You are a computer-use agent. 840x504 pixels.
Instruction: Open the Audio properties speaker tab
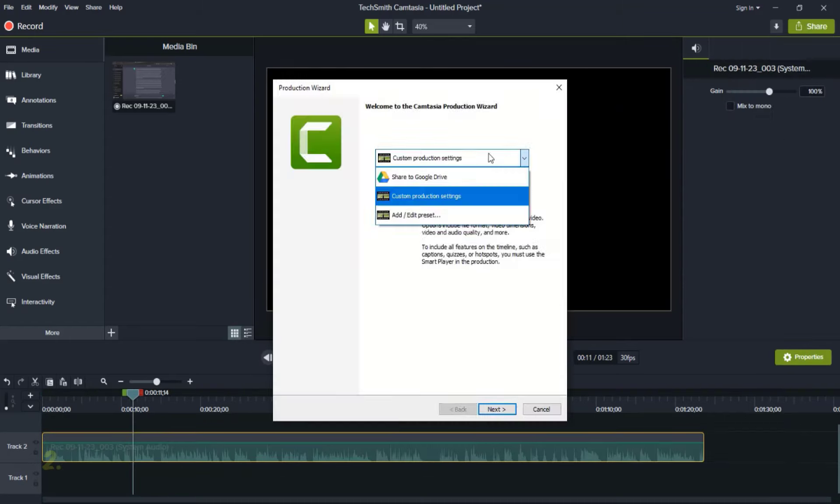point(696,48)
